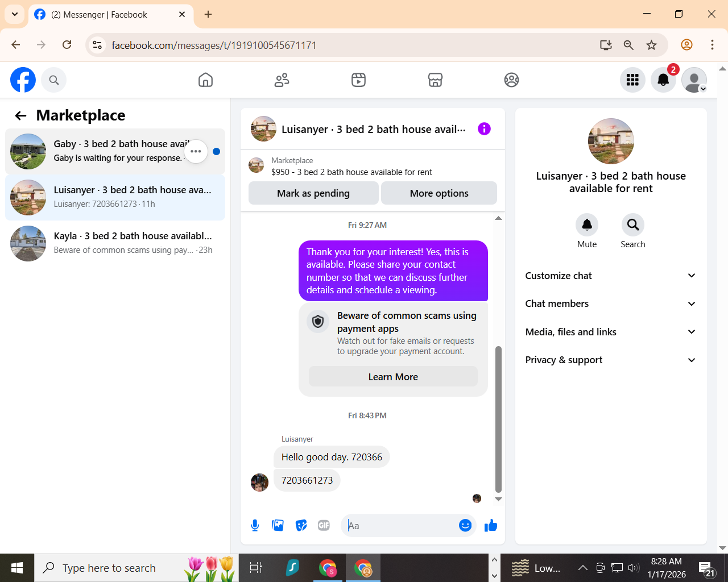
Task: Click the purple conversation information icon
Action: [484, 129]
